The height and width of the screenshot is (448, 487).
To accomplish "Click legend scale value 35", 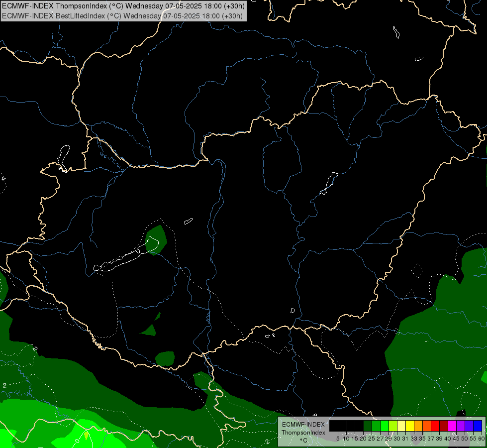I will click(422, 439).
